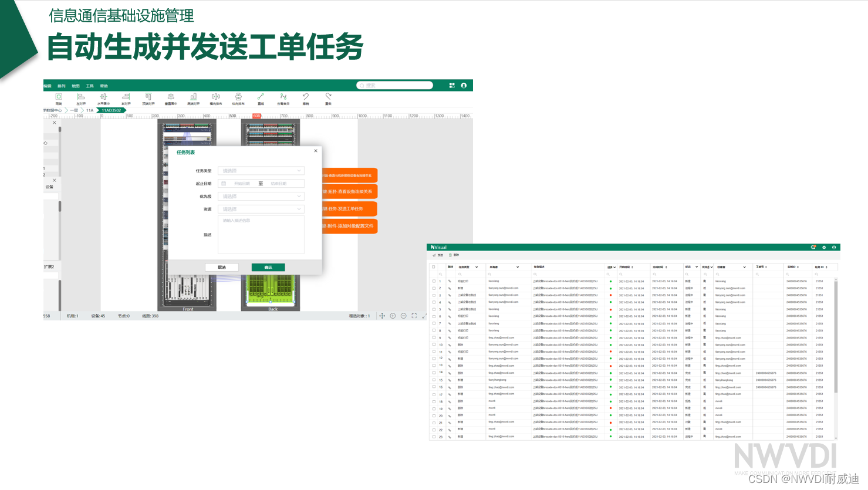The image size is (868, 490).
Task: Select all tasks via header checkbox
Action: [x=434, y=267]
